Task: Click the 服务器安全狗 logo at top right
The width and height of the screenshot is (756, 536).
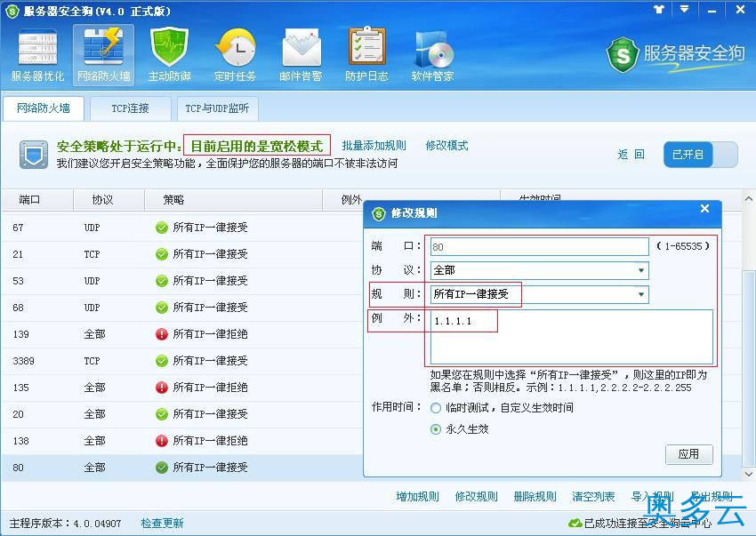Action: pyautogui.click(x=675, y=54)
